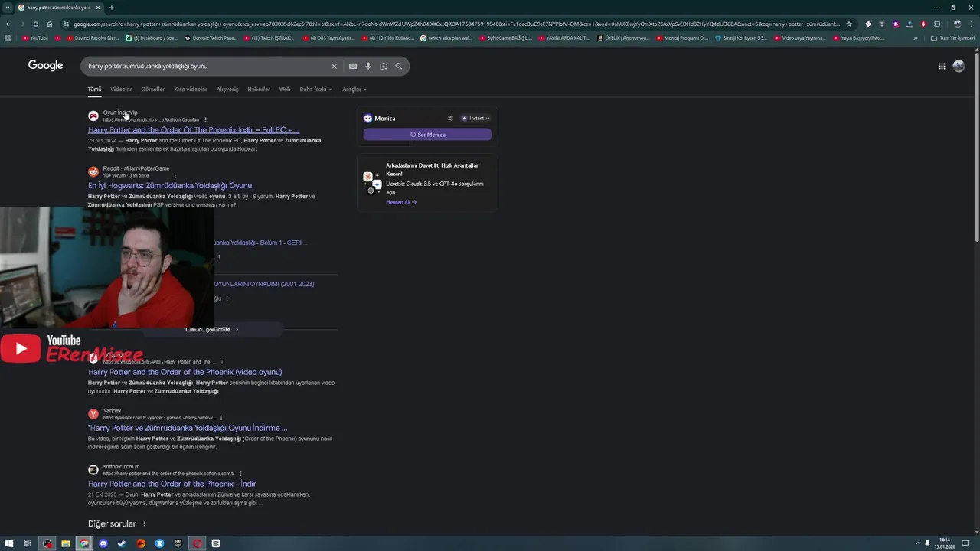Show hidden system tray icons
Screen dimensions: 980x551
(x=918, y=543)
